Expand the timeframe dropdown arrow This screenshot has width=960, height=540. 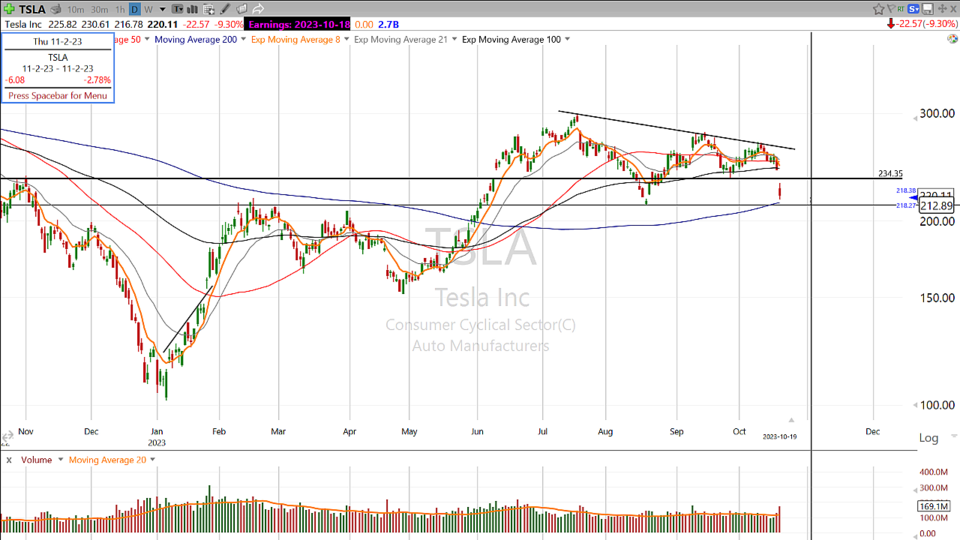click(162, 9)
